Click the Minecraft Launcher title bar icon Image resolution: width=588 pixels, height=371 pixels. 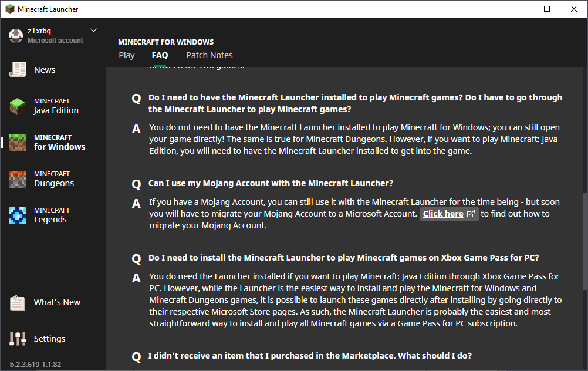[9, 9]
